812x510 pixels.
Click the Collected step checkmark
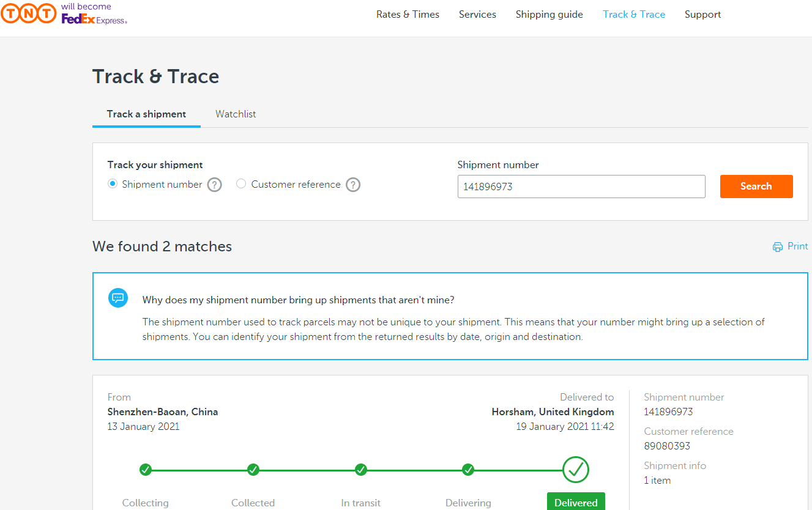tap(253, 470)
